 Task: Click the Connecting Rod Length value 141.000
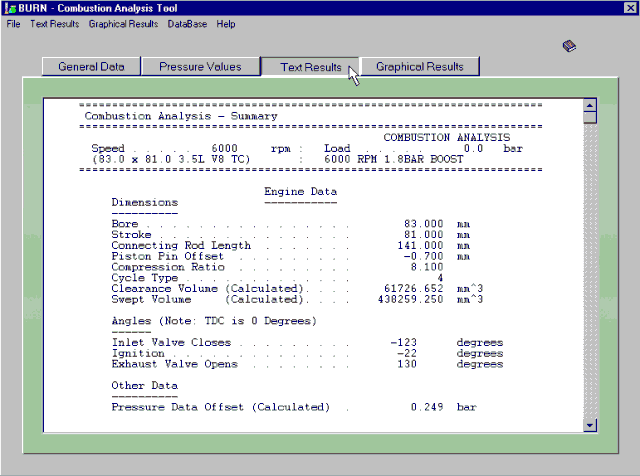point(420,245)
